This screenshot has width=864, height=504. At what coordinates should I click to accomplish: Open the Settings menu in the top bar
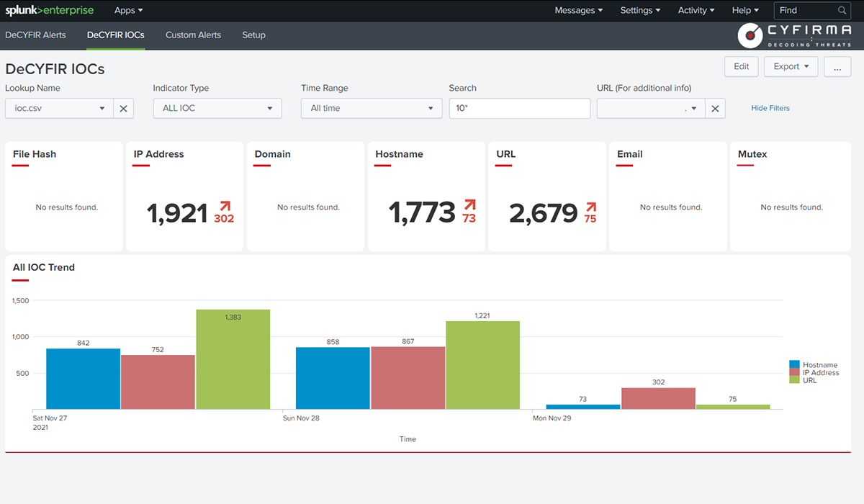tap(638, 10)
